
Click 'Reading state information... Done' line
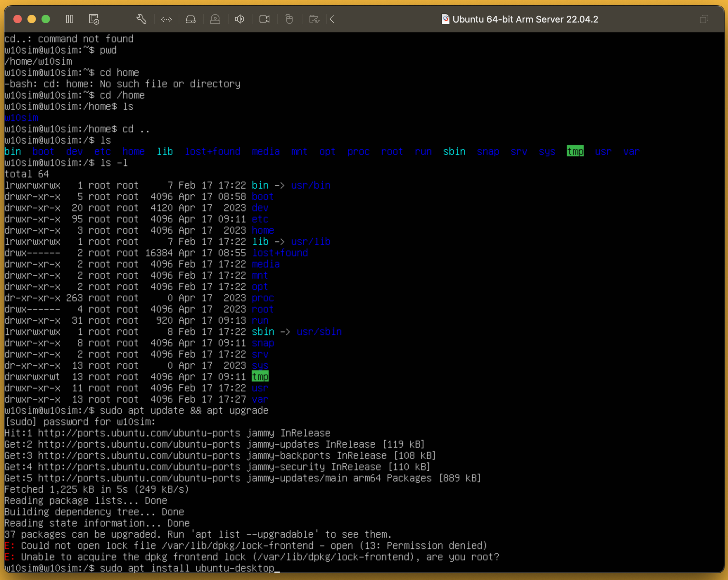click(x=97, y=523)
